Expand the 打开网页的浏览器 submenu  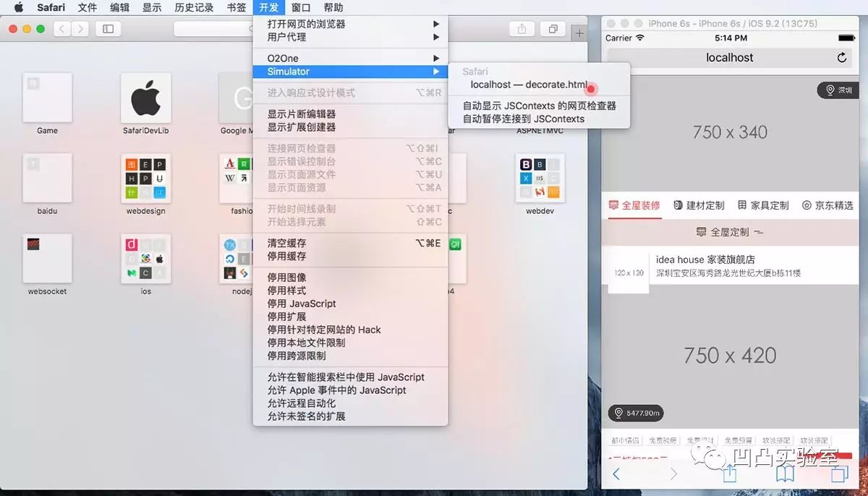(350, 24)
